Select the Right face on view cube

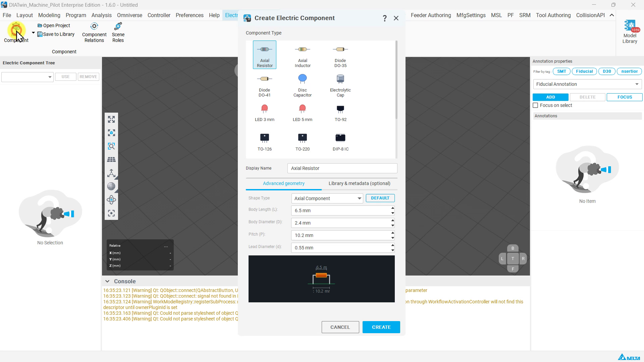[523, 259]
